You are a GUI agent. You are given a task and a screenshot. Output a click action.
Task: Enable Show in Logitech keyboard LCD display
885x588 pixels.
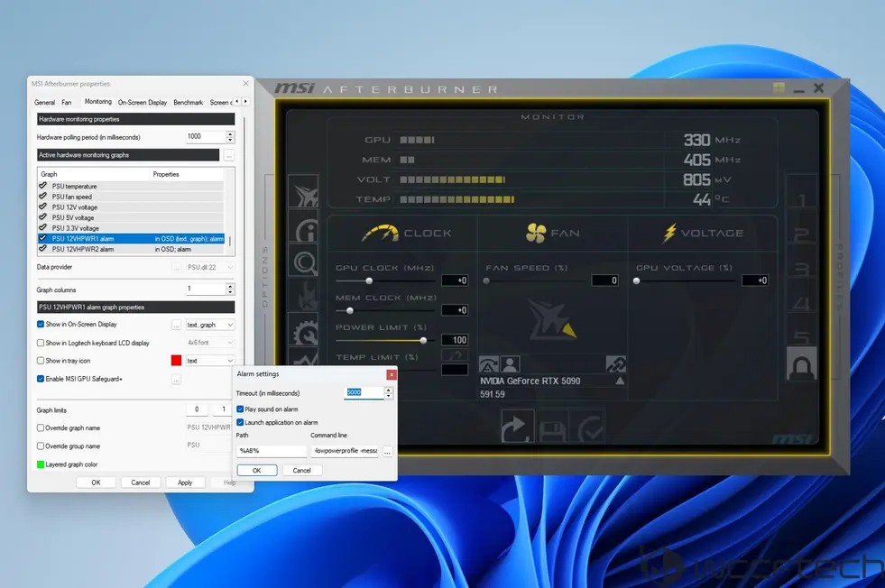point(41,343)
